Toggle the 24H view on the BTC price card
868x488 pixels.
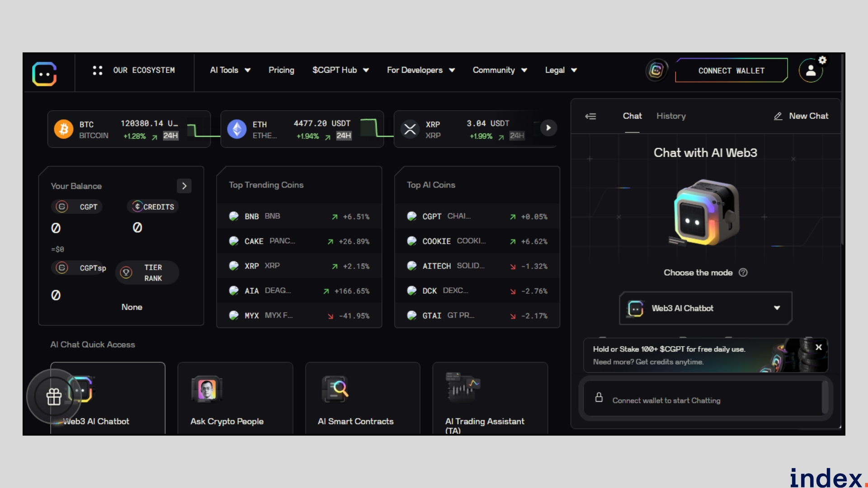pos(170,136)
